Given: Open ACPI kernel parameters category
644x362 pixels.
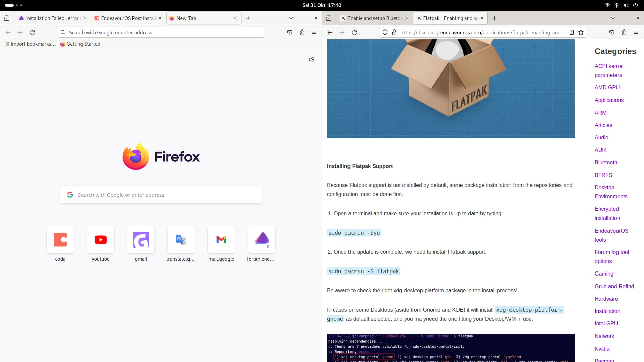Looking at the screenshot, I should point(609,71).
